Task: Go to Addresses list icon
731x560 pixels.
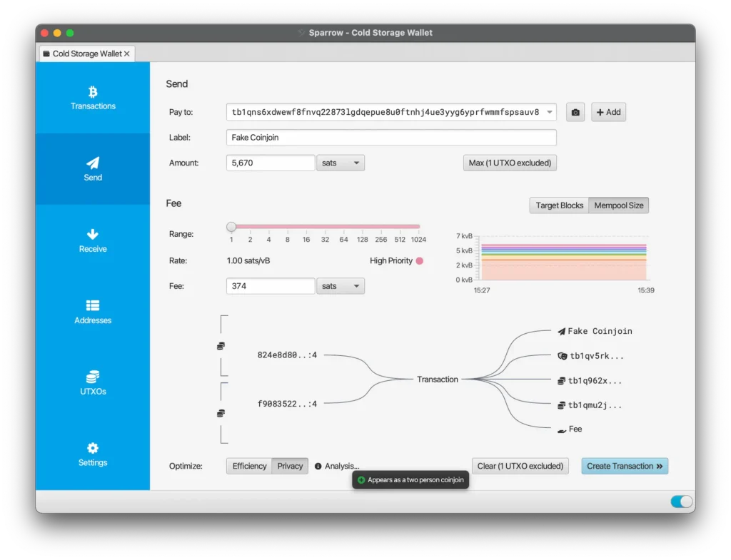Action: pos(93,306)
